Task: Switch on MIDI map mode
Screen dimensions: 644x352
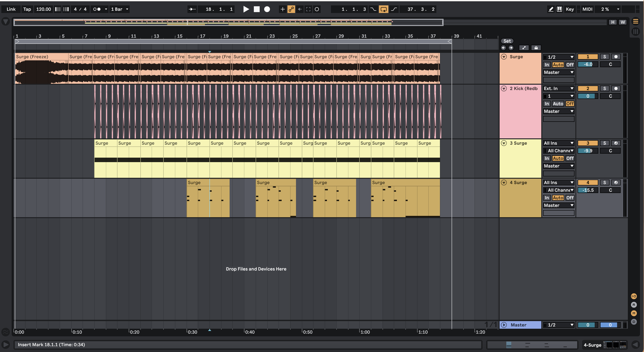Action: 587,9
